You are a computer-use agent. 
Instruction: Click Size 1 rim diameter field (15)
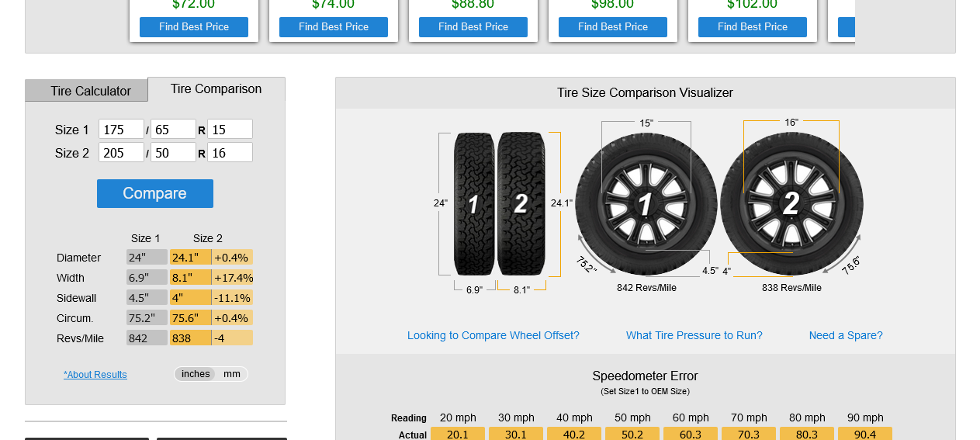click(230, 130)
